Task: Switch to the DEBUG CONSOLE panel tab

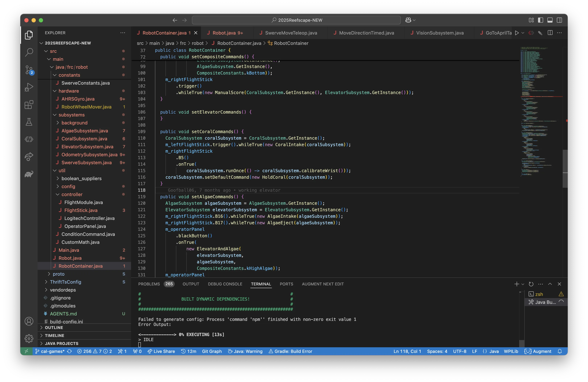Action: [x=225, y=284]
